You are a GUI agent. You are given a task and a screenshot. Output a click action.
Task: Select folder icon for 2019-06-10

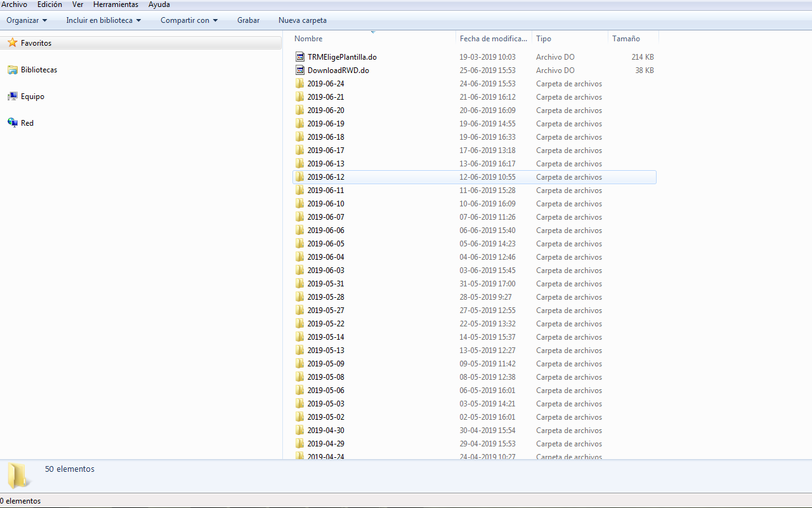[x=300, y=204]
